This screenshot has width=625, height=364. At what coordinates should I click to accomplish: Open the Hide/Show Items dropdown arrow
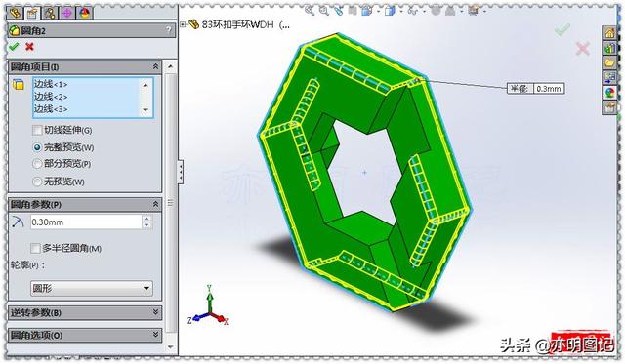click(x=424, y=11)
